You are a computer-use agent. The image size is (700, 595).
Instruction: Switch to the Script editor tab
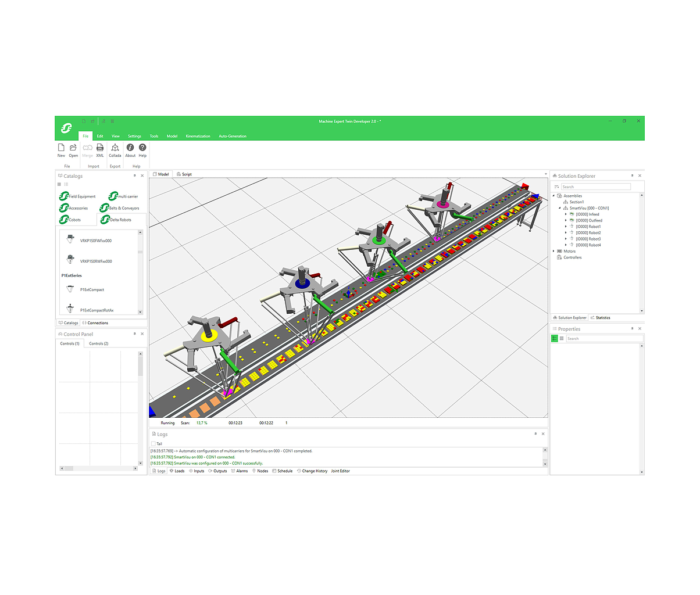click(184, 174)
